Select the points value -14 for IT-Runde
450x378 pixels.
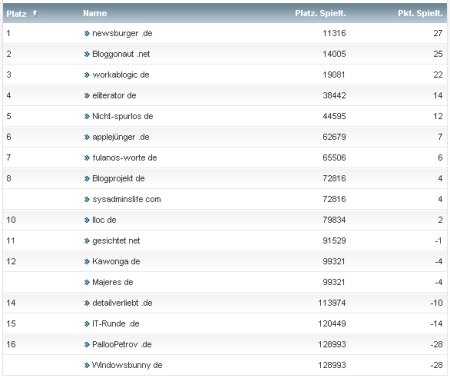coord(436,324)
